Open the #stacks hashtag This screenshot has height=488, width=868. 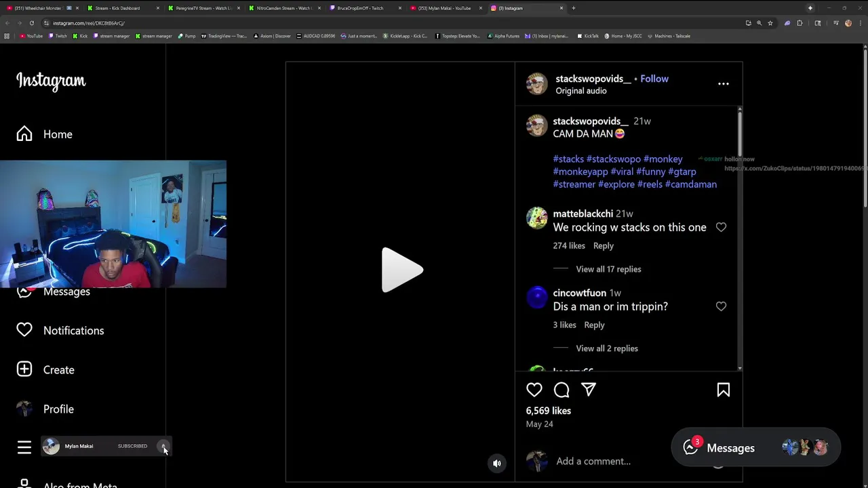(x=568, y=159)
